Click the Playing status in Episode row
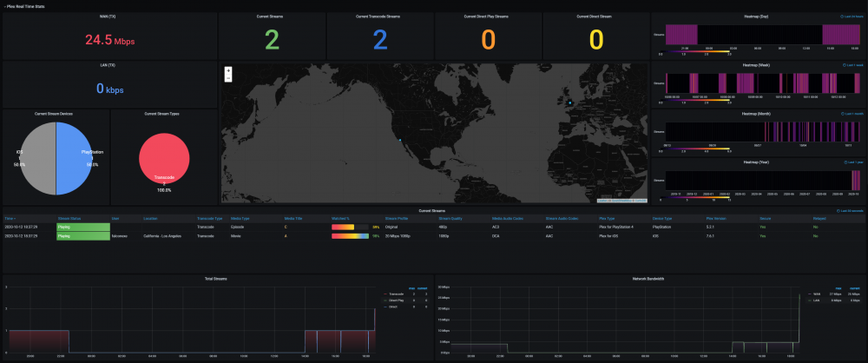 pyautogui.click(x=83, y=228)
